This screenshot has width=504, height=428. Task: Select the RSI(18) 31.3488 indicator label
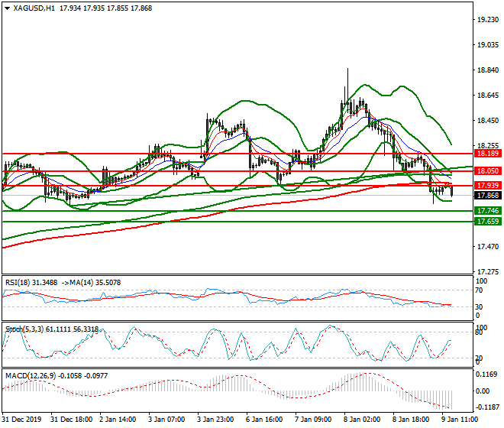[x=31, y=283]
